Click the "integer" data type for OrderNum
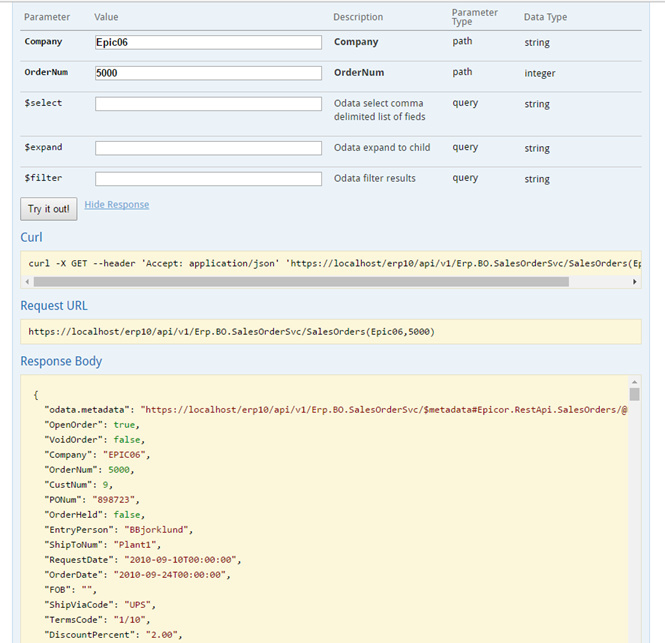The height and width of the screenshot is (643, 665). coord(539,73)
